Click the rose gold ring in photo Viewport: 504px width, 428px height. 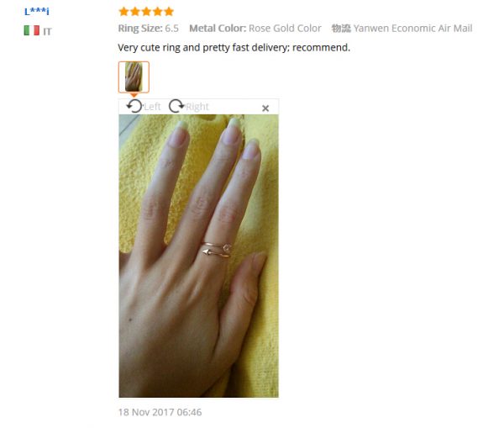pyautogui.click(x=217, y=250)
